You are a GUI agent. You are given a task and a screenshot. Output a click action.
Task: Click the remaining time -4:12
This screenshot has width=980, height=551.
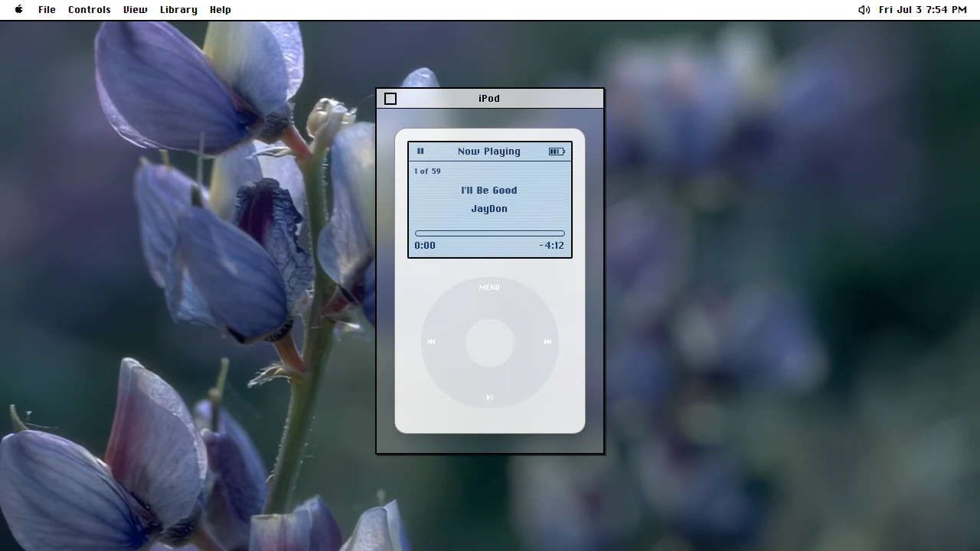pyautogui.click(x=551, y=246)
